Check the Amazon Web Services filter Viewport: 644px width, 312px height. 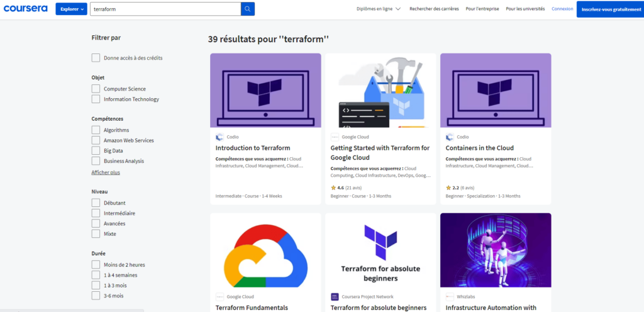[96, 140]
